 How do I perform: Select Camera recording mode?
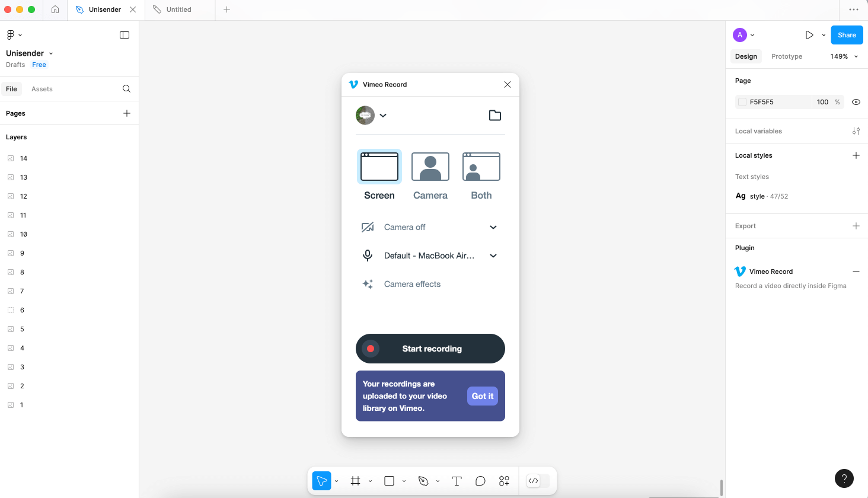click(x=430, y=175)
